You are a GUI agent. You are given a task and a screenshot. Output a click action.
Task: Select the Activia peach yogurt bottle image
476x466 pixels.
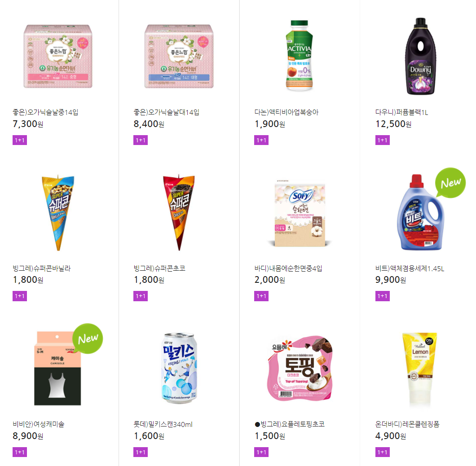point(300,55)
